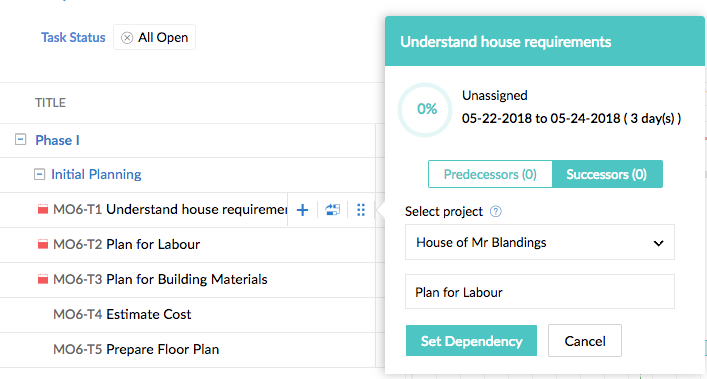Open the Task Status filter link
This screenshot has height=379, width=707.
[73, 37]
